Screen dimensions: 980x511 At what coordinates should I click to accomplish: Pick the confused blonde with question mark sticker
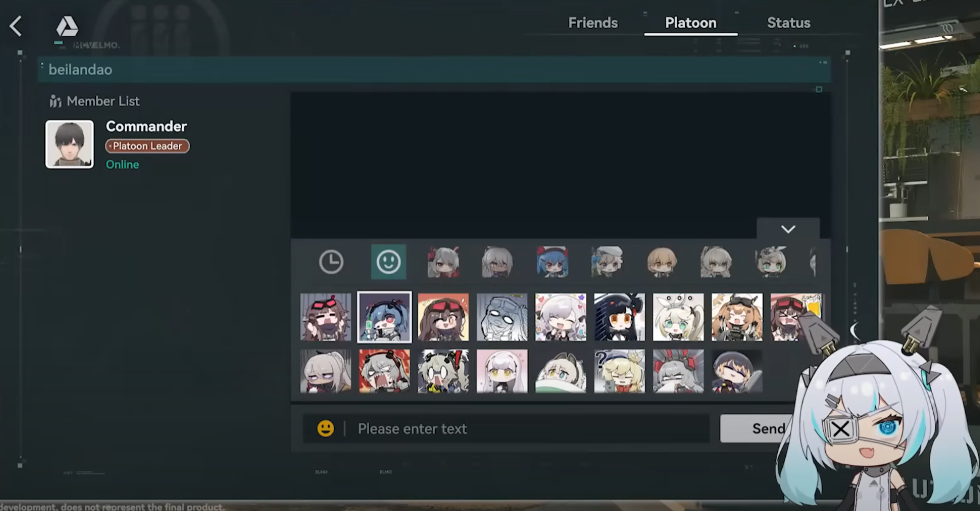pyautogui.click(x=619, y=371)
